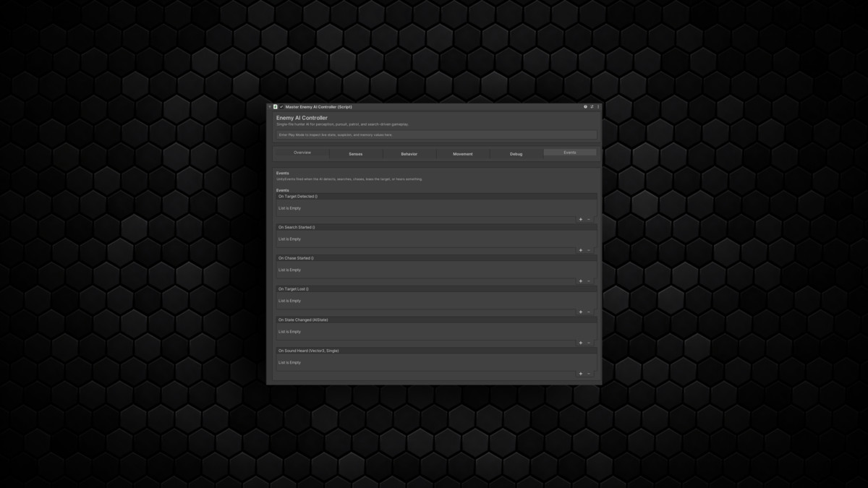The width and height of the screenshot is (868, 488).
Task: Switch to the Overview tab
Action: pyautogui.click(x=302, y=153)
